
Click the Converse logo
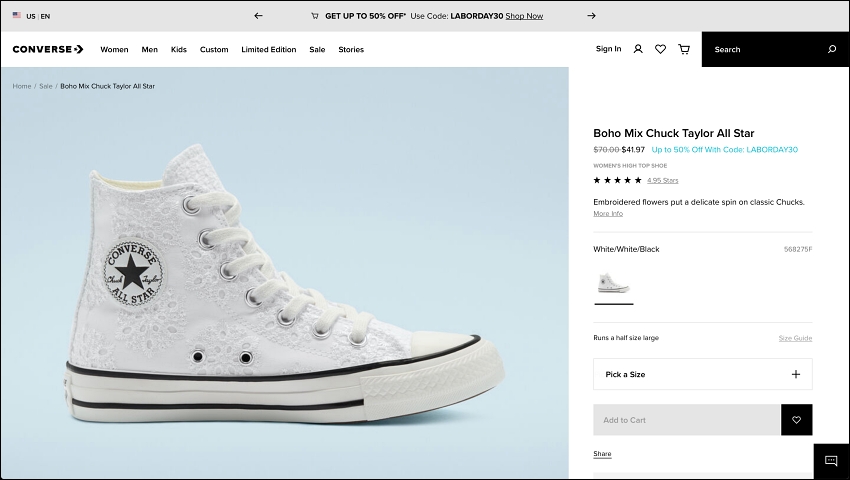(48, 49)
